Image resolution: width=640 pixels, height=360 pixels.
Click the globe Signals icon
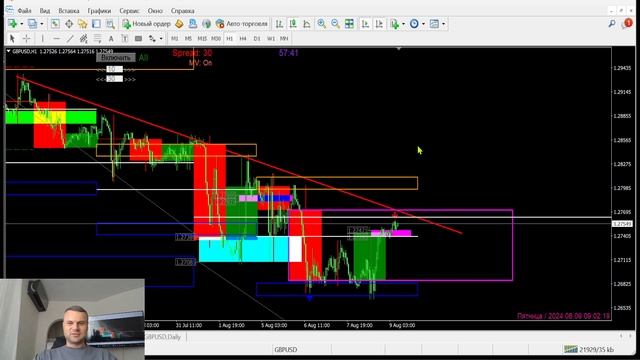(x=207, y=24)
